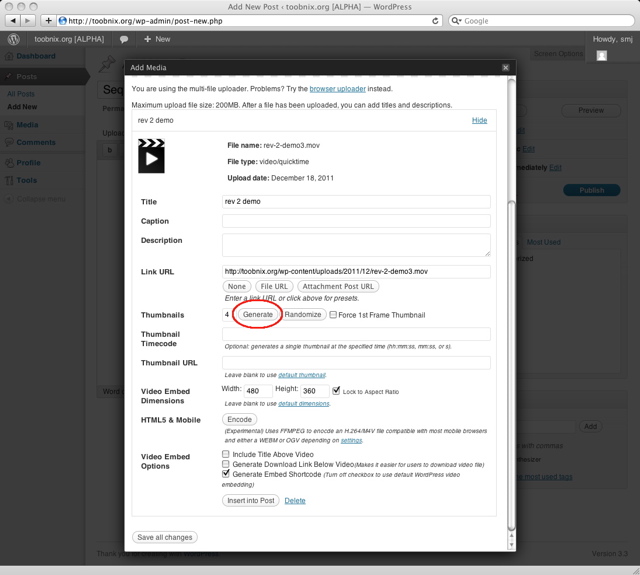Enable Include Title Above Video
Image resolution: width=640 pixels, height=575 pixels.
226,454
